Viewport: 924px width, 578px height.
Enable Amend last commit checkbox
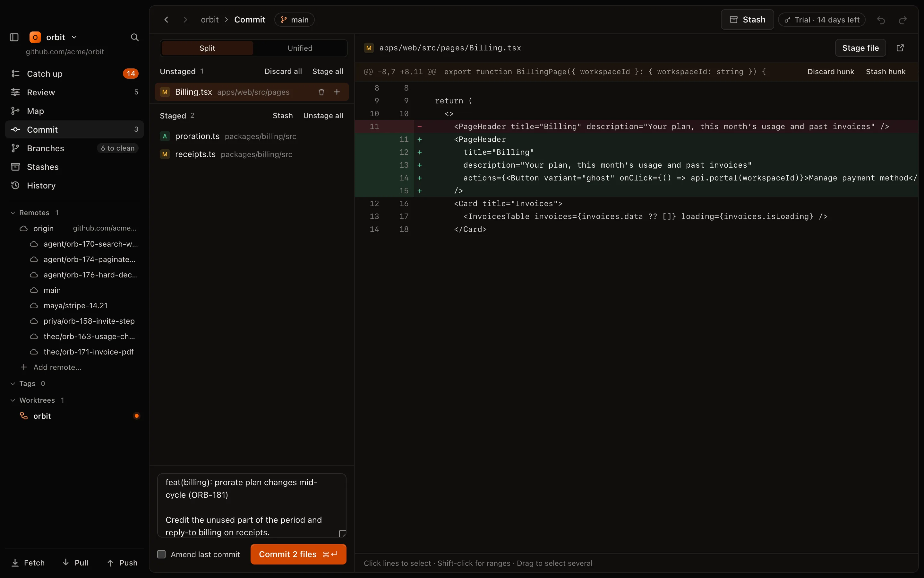click(x=161, y=554)
